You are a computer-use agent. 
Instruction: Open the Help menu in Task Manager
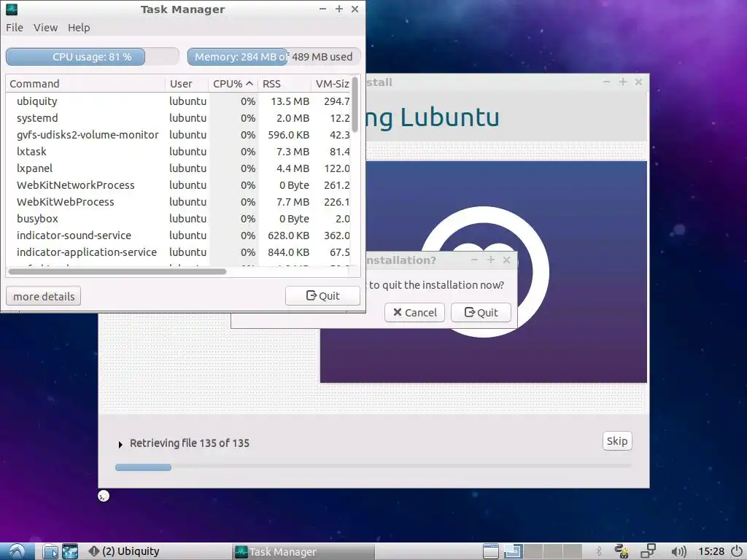[x=79, y=28]
